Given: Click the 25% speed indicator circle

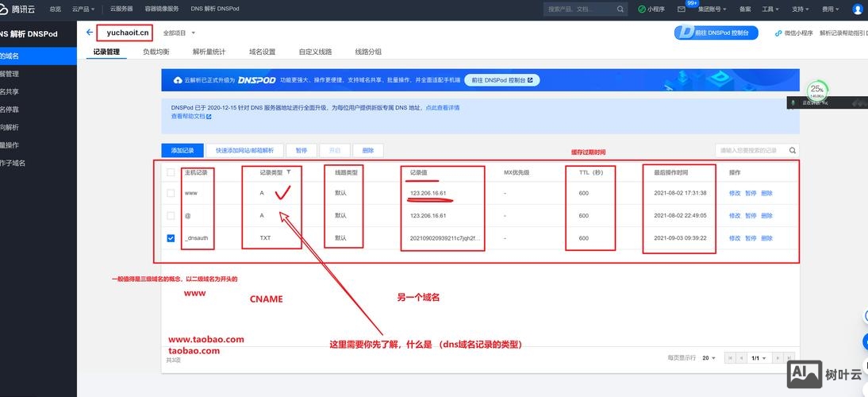Looking at the screenshot, I should click(817, 91).
